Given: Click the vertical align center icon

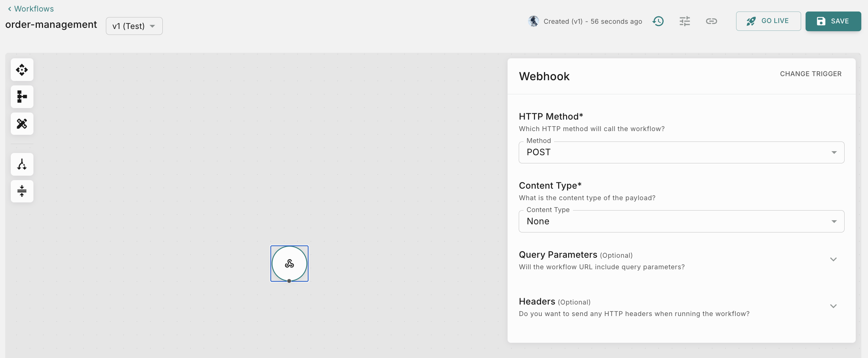Looking at the screenshot, I should pos(22,191).
